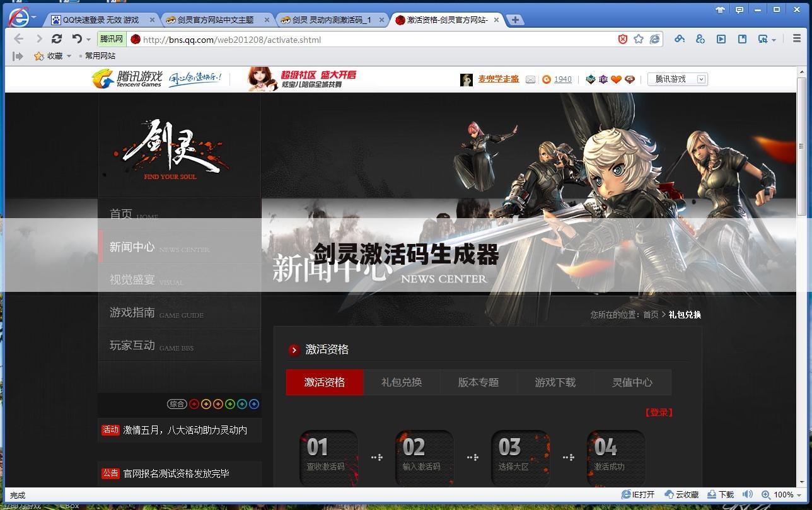This screenshot has height=510, width=812.
Task: Open notice 官网报名测试资格发放完毕
Action: click(176, 473)
